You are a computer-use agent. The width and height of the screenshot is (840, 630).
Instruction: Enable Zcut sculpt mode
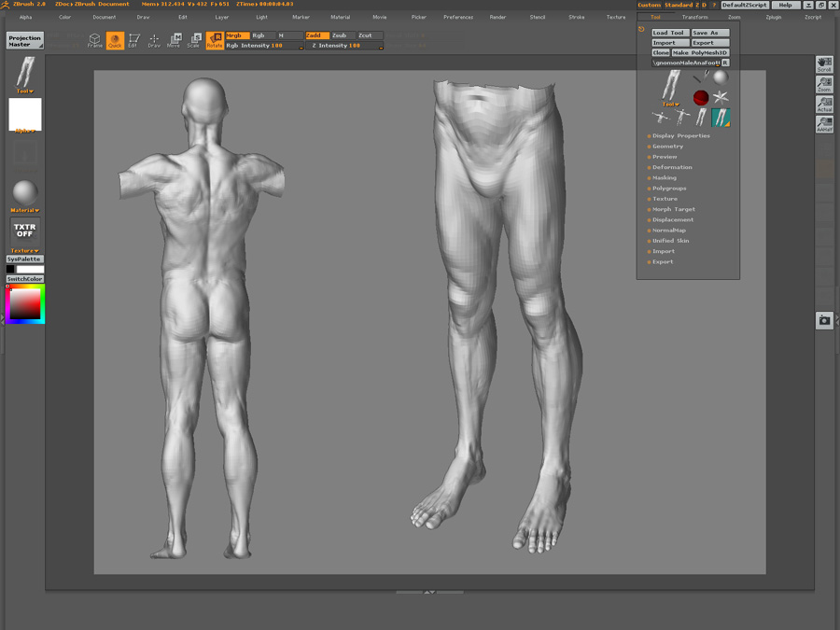point(370,35)
